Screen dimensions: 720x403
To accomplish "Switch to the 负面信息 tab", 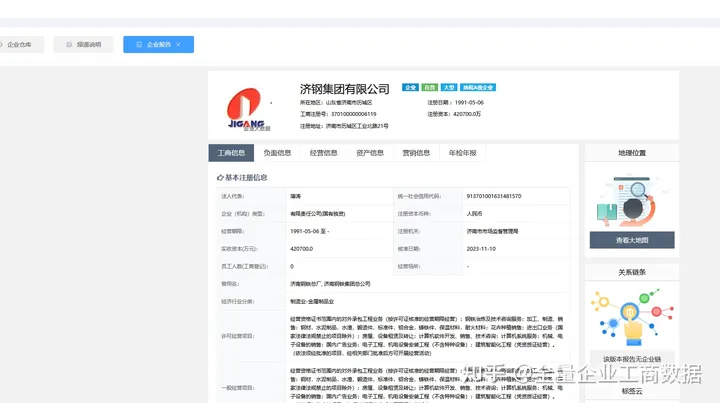I will coord(277,153).
